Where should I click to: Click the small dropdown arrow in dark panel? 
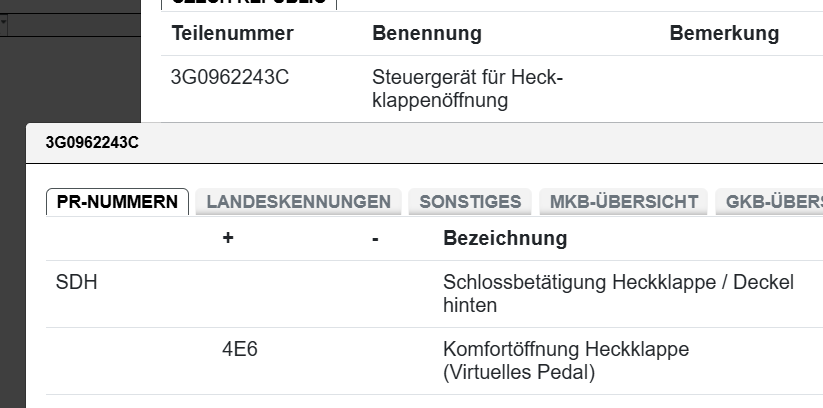coord(4,23)
